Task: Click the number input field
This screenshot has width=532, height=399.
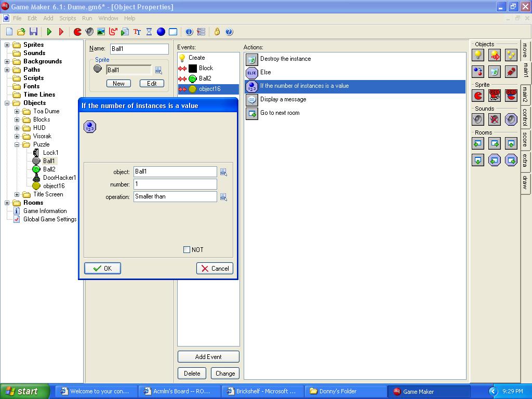Action: coord(175,184)
